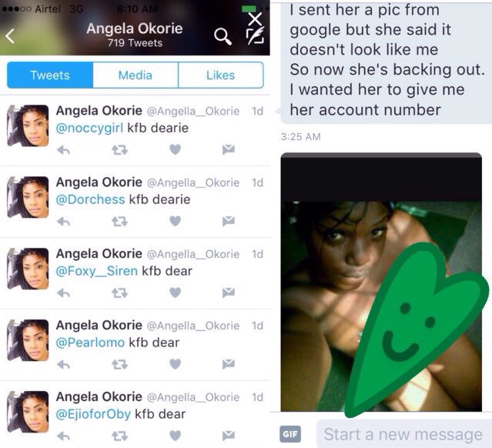Tap the back arrow in the header
Screen dimensions: 492x448
[x=10, y=35]
